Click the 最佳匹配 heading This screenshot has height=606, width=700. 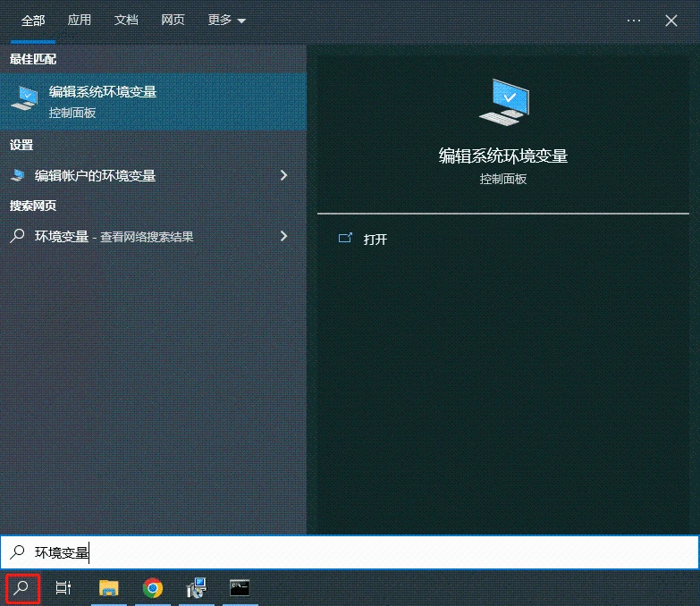click(x=33, y=59)
